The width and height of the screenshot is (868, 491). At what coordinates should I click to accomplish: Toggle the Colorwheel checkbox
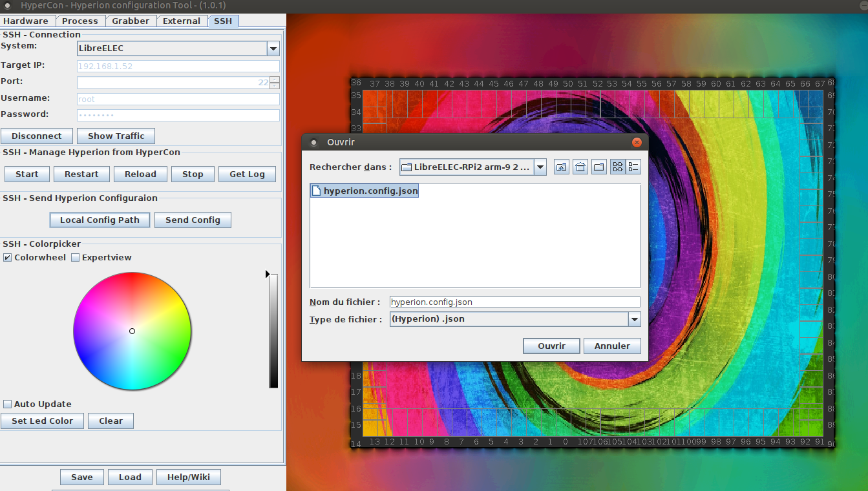pos(7,257)
